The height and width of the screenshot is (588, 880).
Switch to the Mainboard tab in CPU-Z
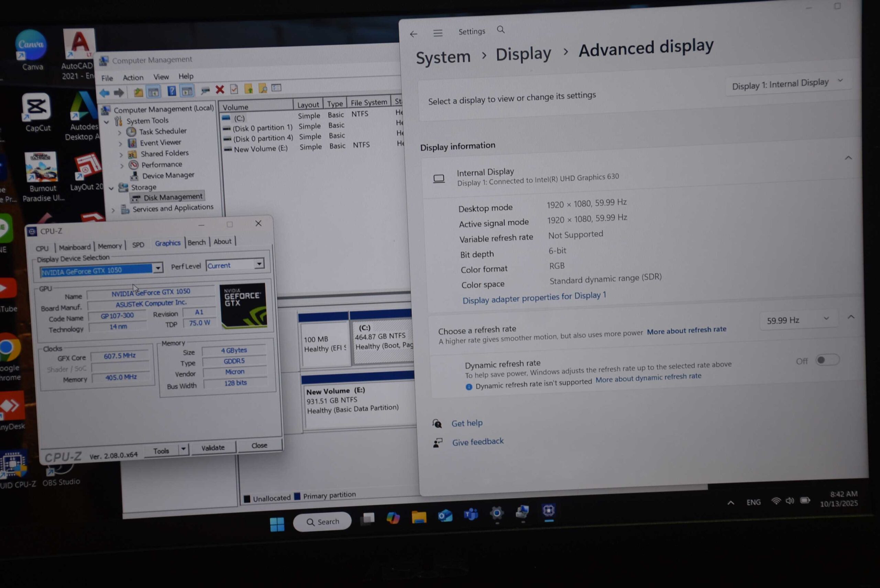pos(75,247)
